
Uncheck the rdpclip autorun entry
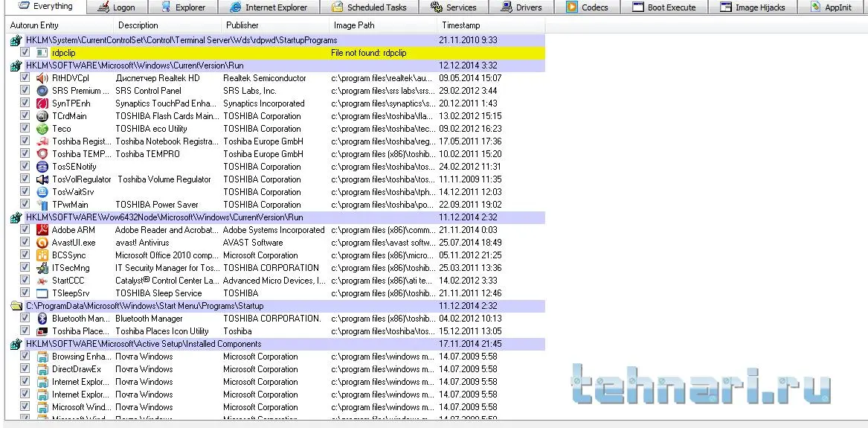pyautogui.click(x=25, y=52)
